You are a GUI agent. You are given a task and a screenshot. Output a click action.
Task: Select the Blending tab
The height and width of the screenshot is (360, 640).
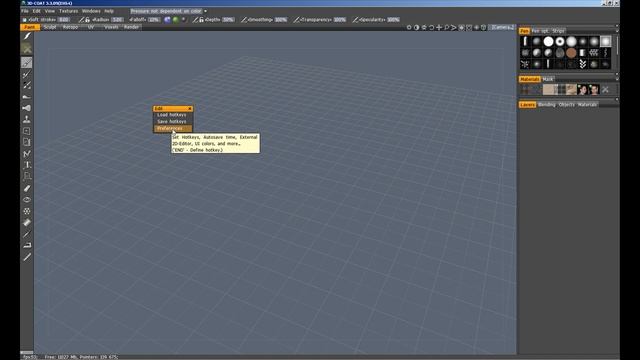click(x=547, y=105)
